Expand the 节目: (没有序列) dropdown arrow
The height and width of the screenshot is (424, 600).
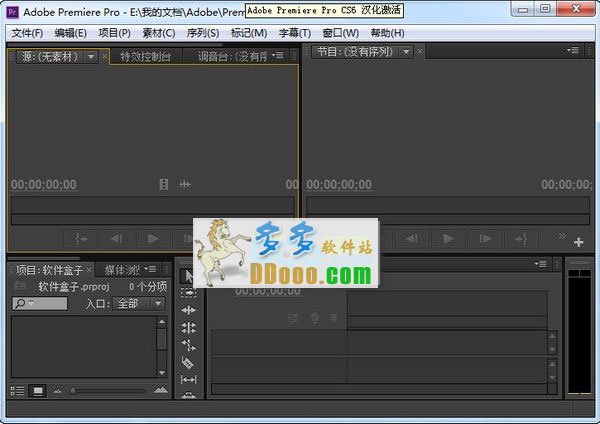pyautogui.click(x=406, y=51)
